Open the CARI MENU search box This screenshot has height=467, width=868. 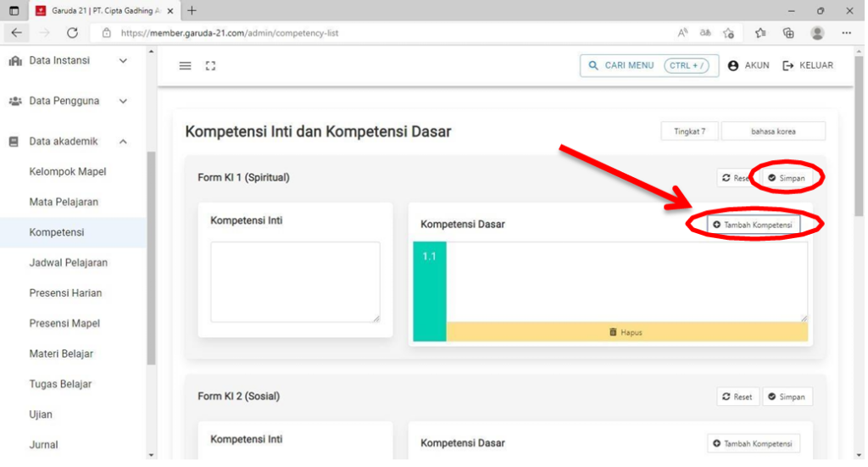[649, 65]
